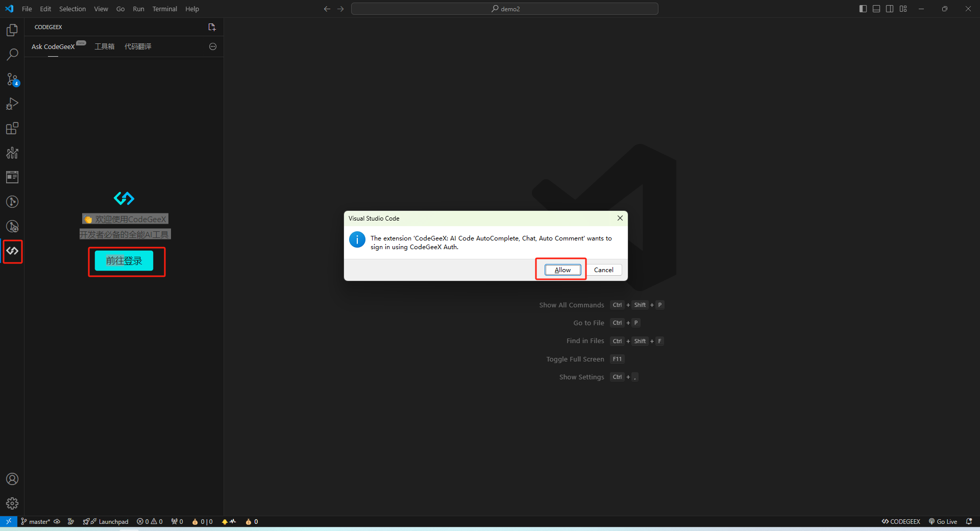Image resolution: width=980 pixels, height=531 pixels.
Task: Click the demo2 command center search box
Action: click(x=504, y=9)
